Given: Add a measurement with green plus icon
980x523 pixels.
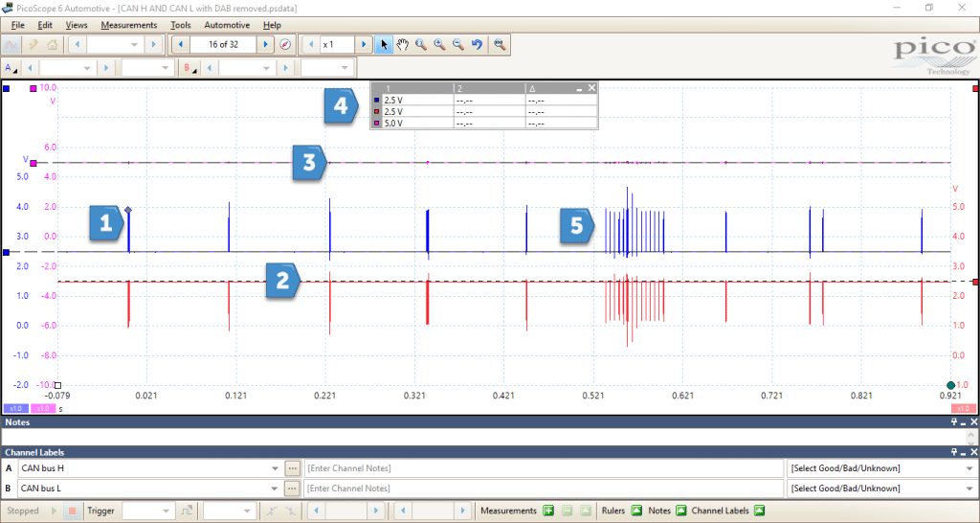Looking at the screenshot, I should click(548, 511).
